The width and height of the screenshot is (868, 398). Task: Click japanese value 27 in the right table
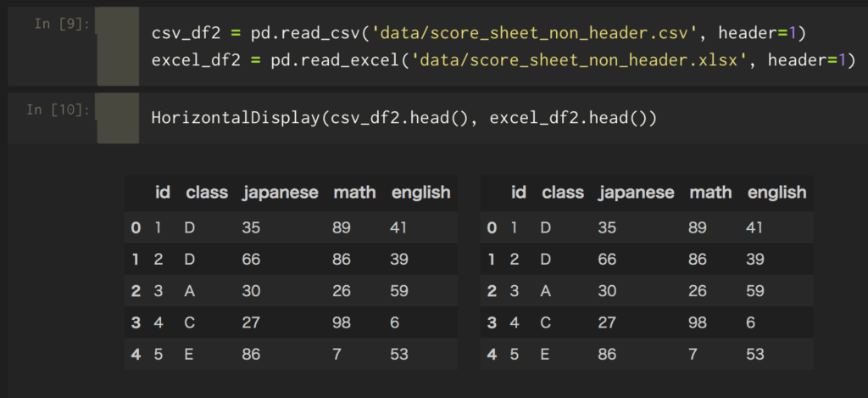607,322
